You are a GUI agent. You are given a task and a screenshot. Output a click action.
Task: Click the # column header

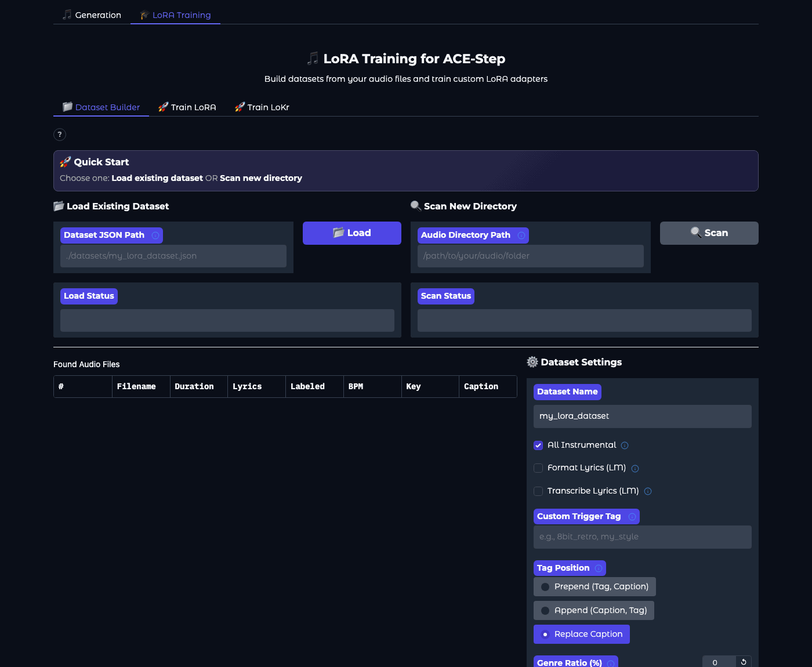[83, 387]
